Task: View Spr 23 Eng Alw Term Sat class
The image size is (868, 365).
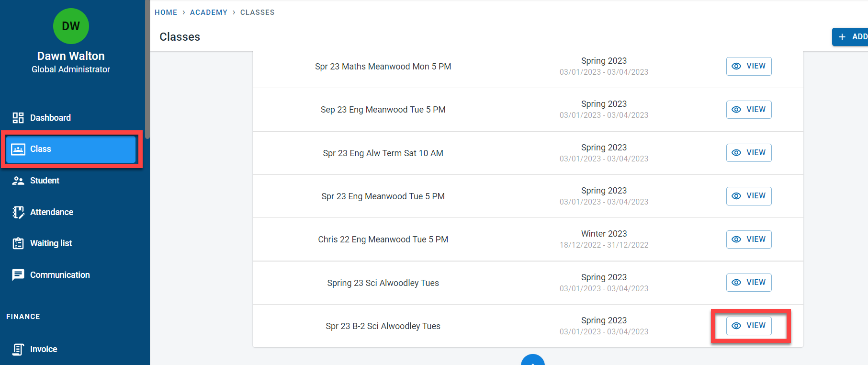Action: [749, 153]
